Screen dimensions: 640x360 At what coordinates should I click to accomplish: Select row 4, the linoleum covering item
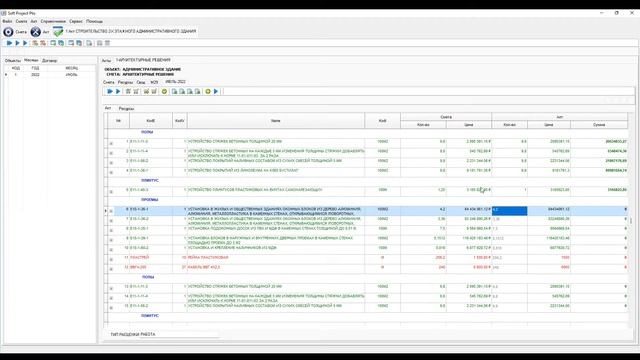(367, 171)
